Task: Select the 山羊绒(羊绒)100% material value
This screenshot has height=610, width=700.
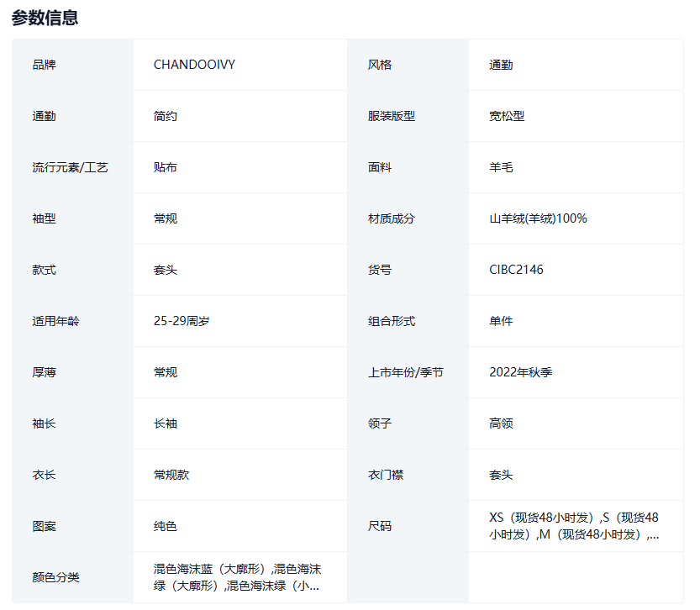Action: (x=538, y=218)
